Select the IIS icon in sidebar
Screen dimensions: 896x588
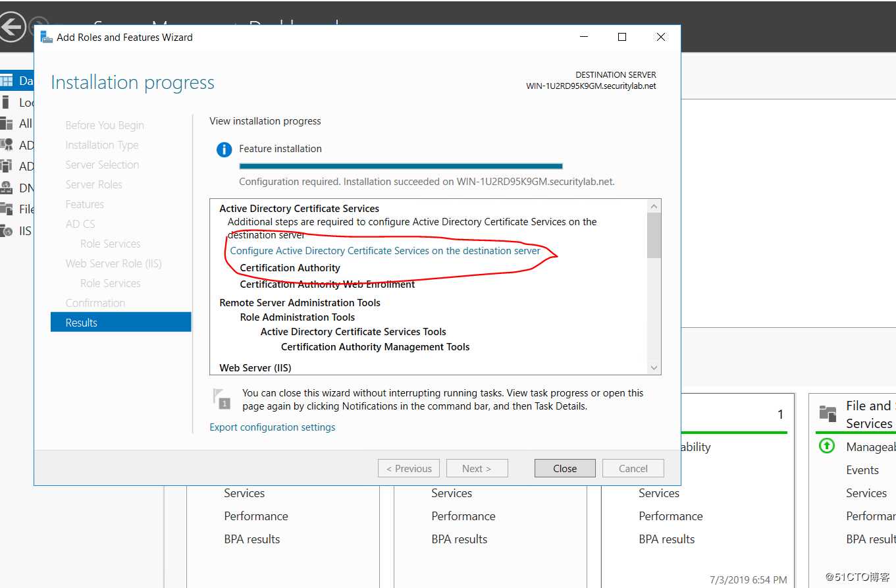coord(7,230)
